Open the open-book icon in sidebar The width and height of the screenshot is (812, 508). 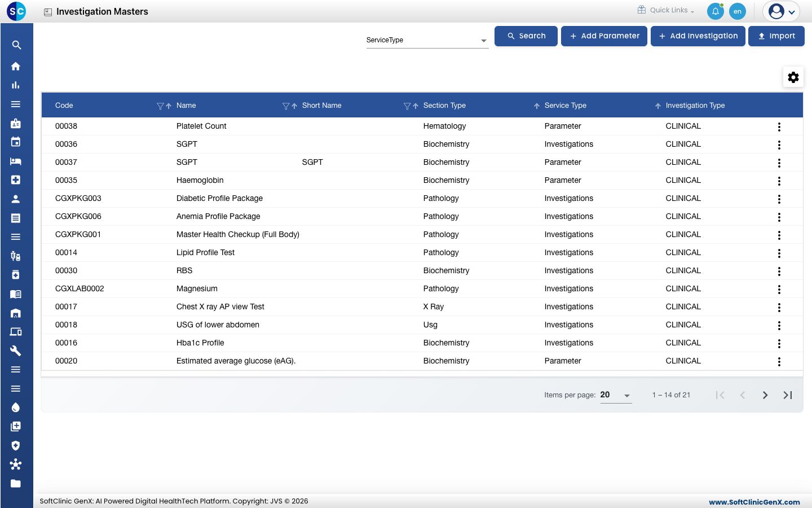pos(16,294)
